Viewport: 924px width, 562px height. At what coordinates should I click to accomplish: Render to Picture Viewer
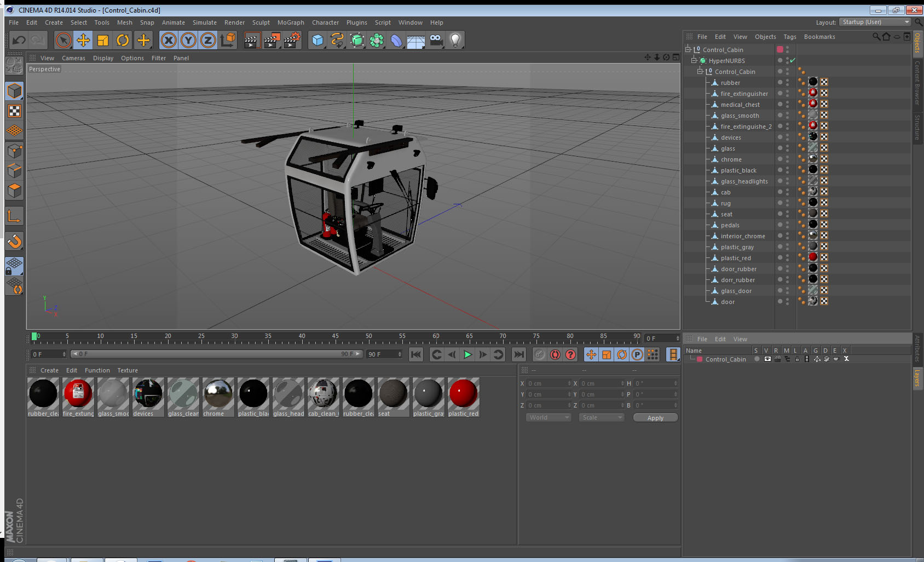click(x=272, y=40)
